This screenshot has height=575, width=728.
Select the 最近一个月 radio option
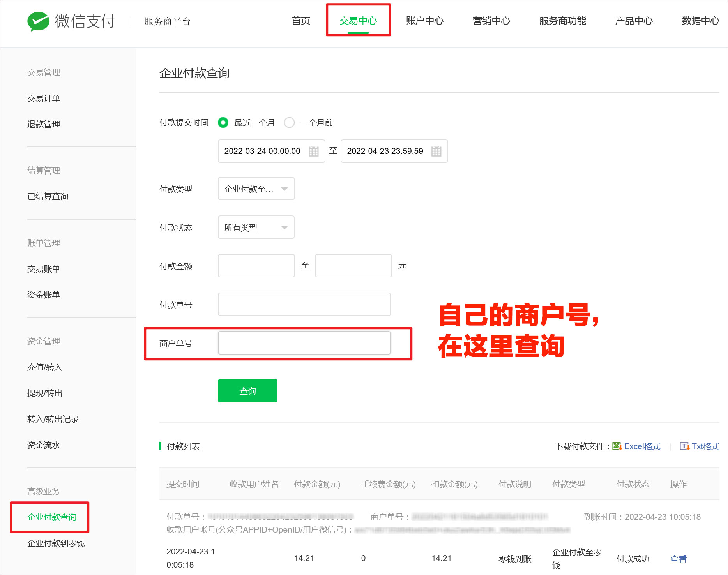(223, 123)
